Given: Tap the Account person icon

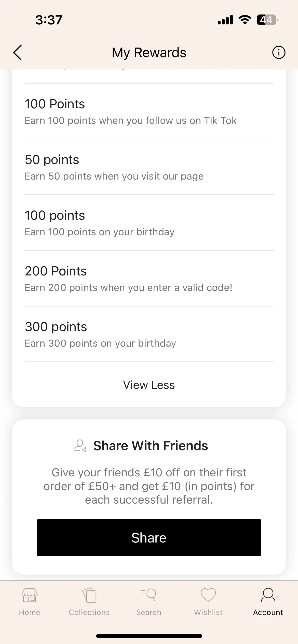Looking at the screenshot, I should point(268,595).
